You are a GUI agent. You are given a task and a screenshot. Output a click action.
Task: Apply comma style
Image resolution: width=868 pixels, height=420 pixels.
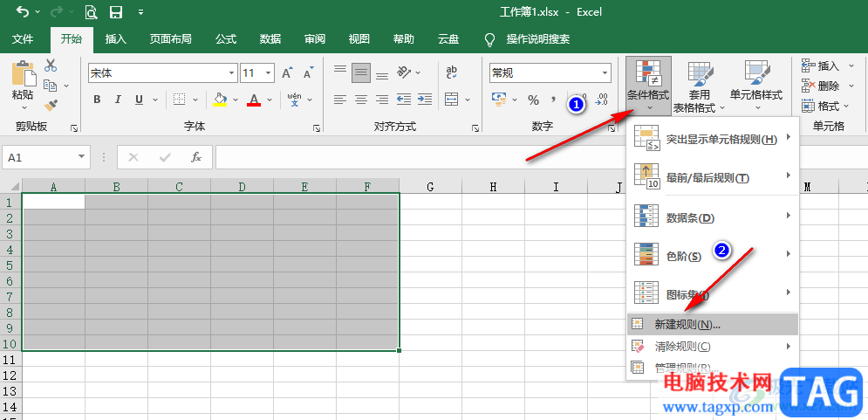tap(554, 100)
